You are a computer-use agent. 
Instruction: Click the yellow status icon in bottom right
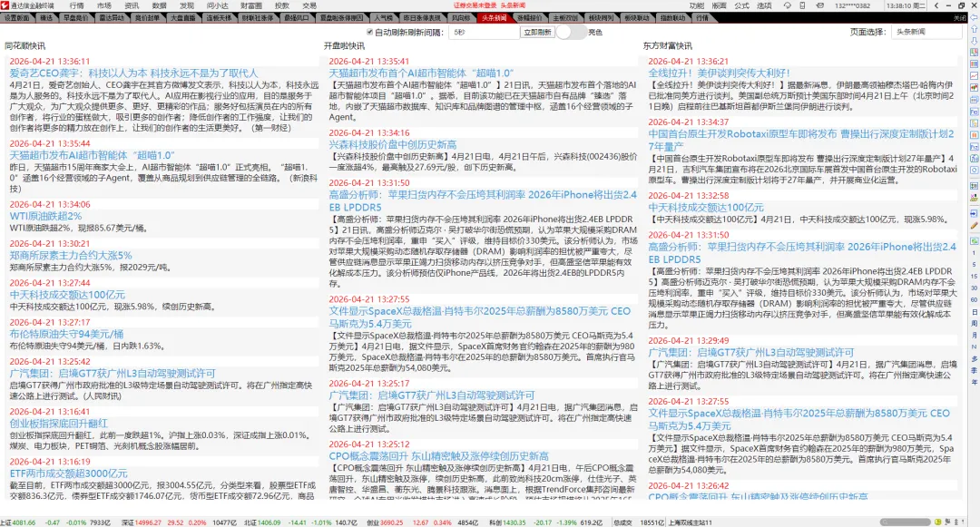pos(937,522)
